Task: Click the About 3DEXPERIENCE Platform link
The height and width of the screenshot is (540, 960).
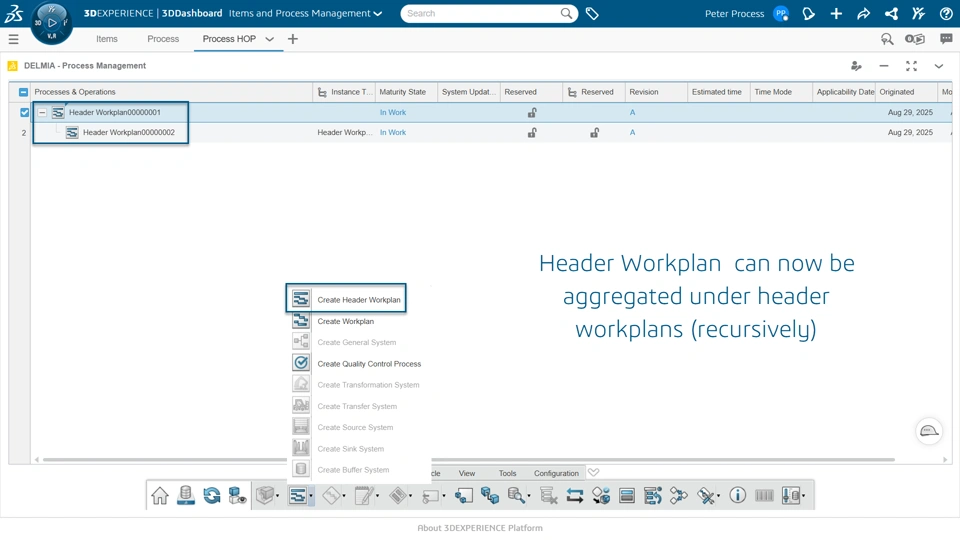Action: click(480, 528)
